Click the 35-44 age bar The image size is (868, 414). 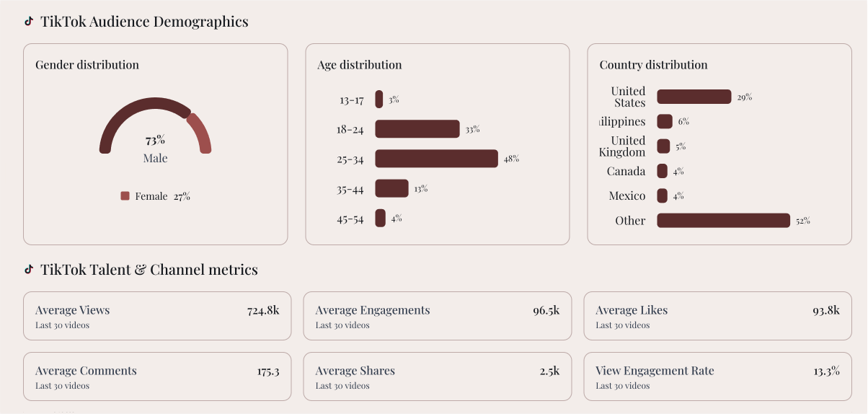[x=391, y=188]
